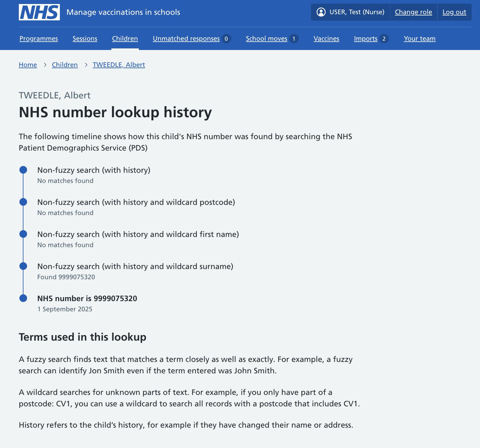Open the Children breadcrumb link
The image size is (480, 448).
click(x=65, y=65)
